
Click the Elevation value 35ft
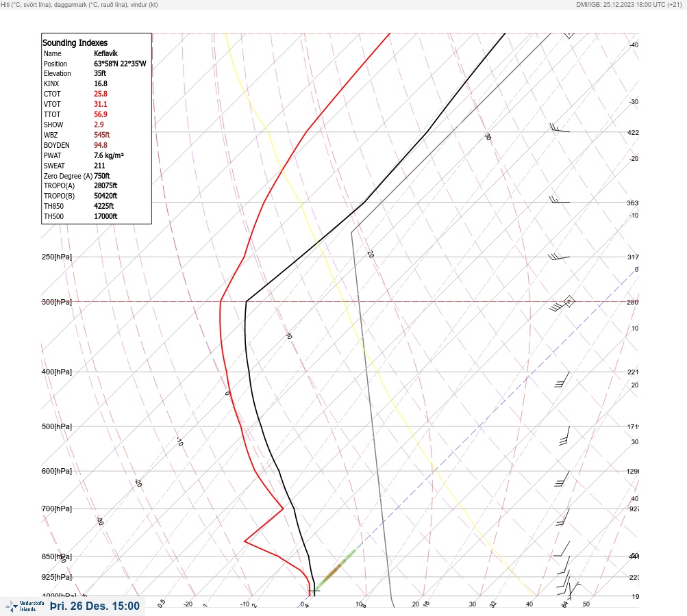[100, 73]
